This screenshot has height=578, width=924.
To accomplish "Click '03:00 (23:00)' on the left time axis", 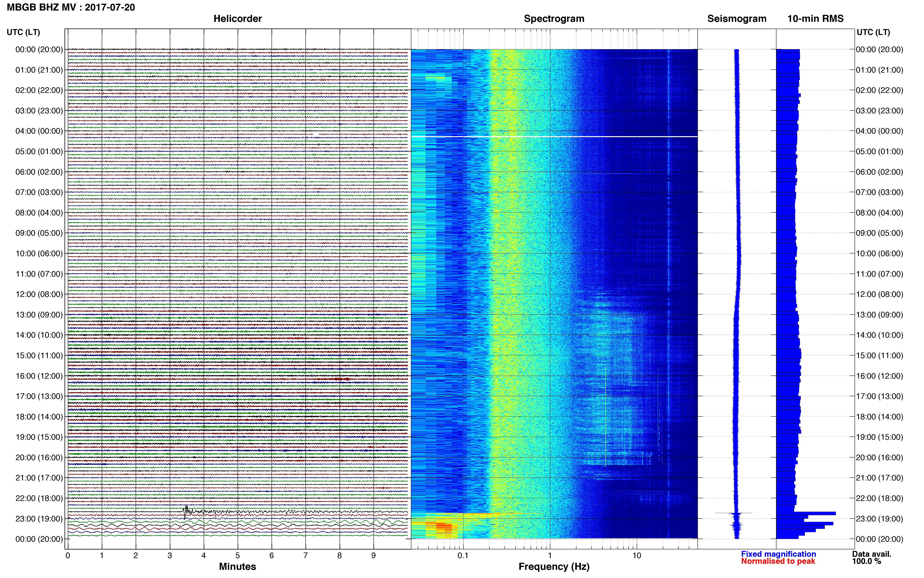I will (x=39, y=111).
